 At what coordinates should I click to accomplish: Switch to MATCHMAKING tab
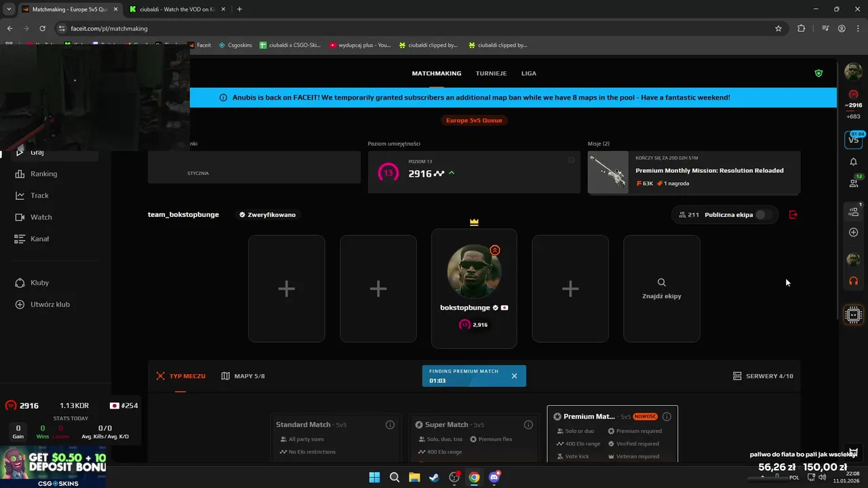coord(436,73)
